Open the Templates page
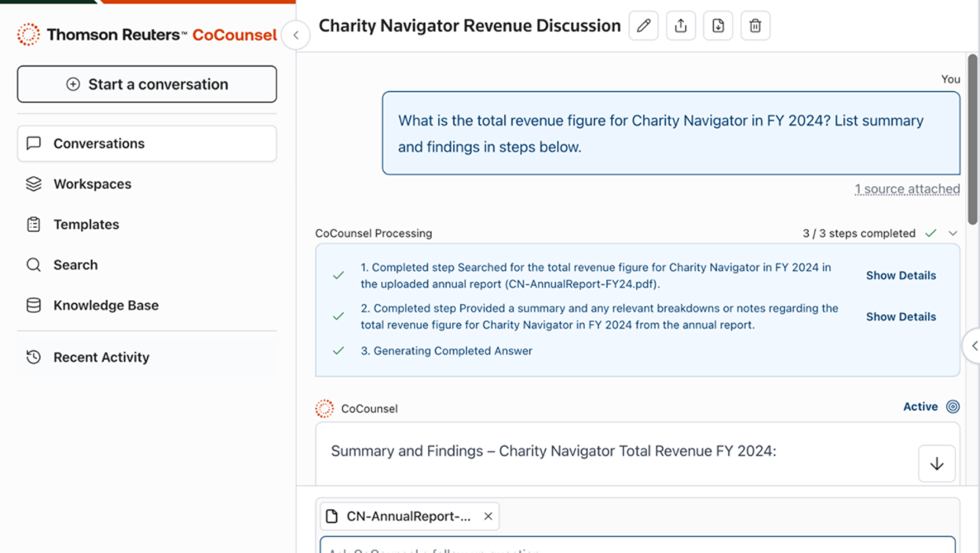The height and width of the screenshot is (553, 980). pyautogui.click(x=86, y=224)
